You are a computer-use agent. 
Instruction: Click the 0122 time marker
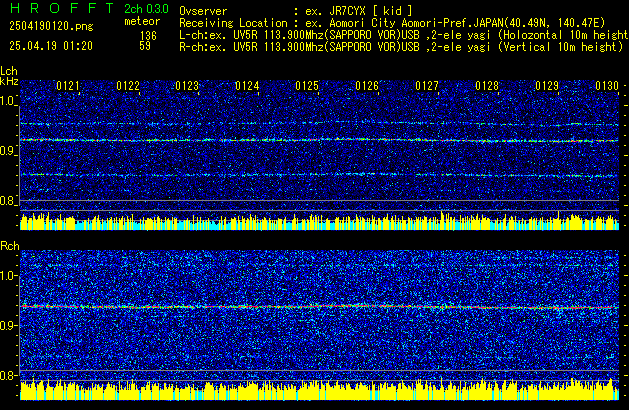(128, 86)
